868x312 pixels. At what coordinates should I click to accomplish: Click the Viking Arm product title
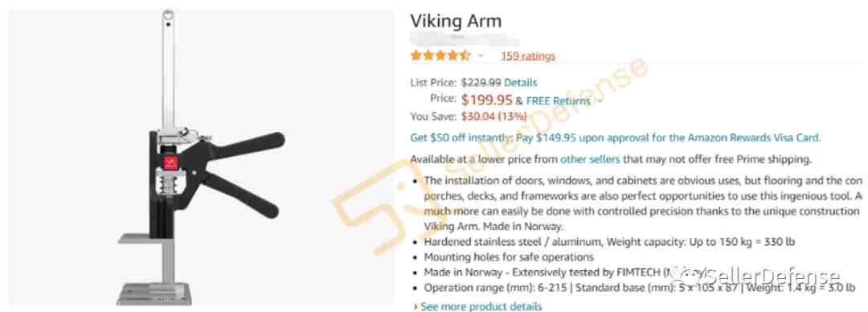coord(456,21)
